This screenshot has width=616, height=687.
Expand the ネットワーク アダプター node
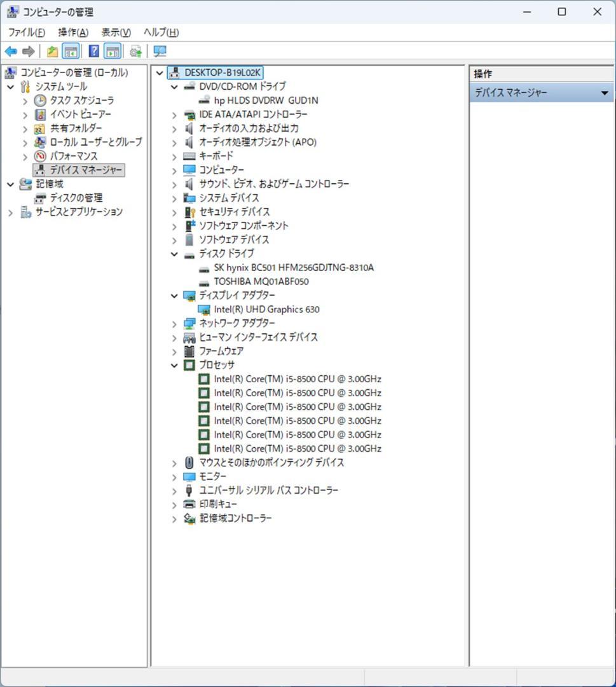[174, 323]
